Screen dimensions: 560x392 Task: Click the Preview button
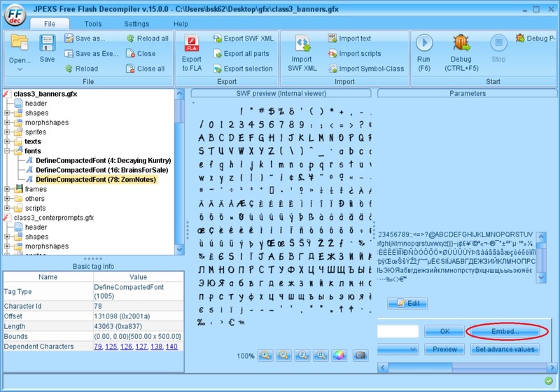pyautogui.click(x=444, y=349)
